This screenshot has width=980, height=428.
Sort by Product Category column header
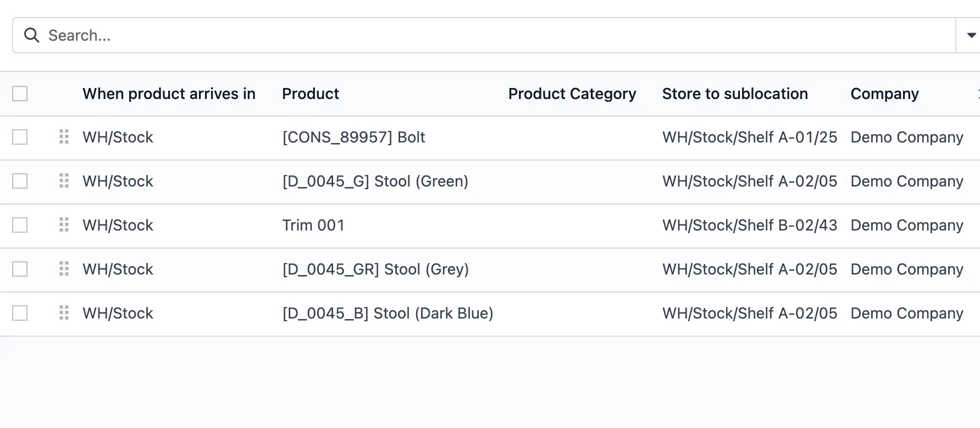[572, 94]
